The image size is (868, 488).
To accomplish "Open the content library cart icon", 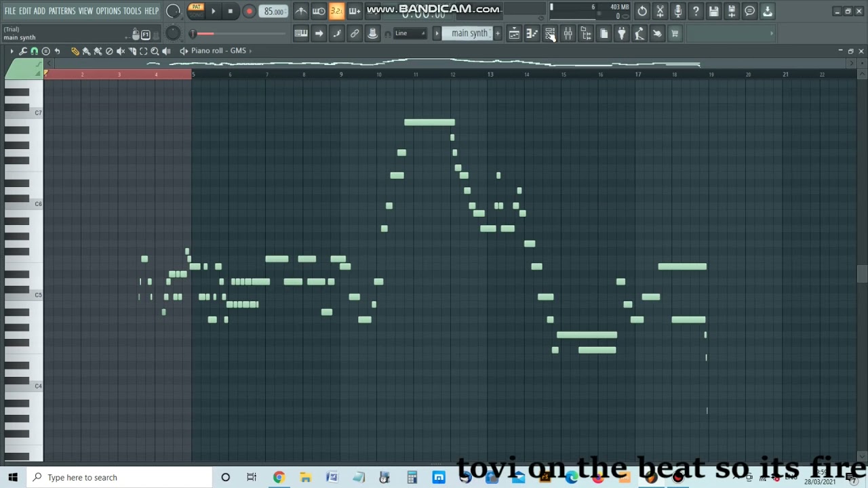I will (x=675, y=33).
